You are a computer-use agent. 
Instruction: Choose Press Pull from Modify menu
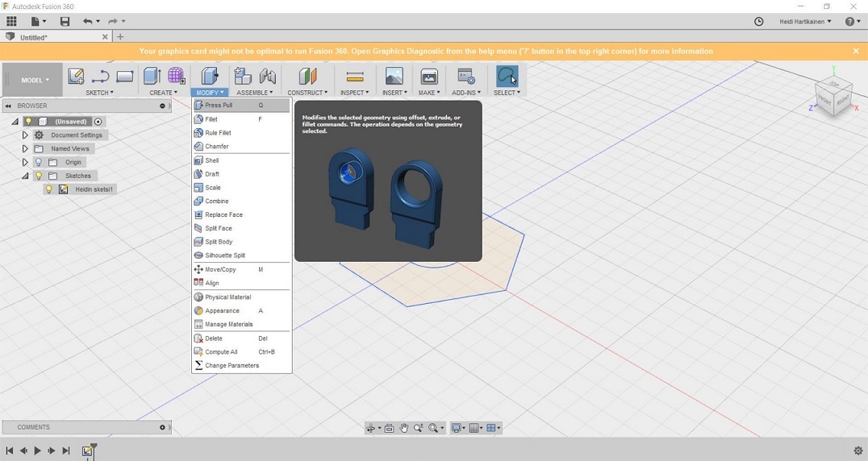tap(241, 105)
